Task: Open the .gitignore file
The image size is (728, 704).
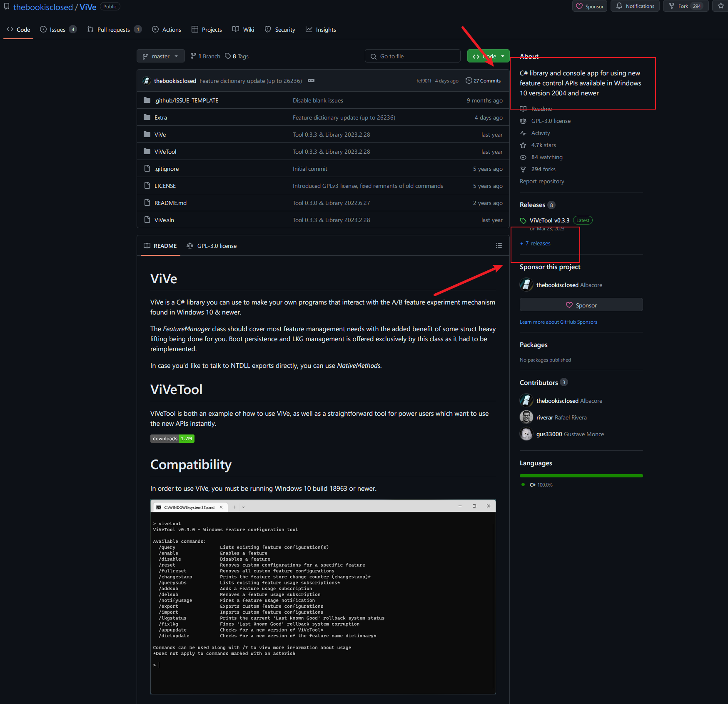Action: coord(167,169)
